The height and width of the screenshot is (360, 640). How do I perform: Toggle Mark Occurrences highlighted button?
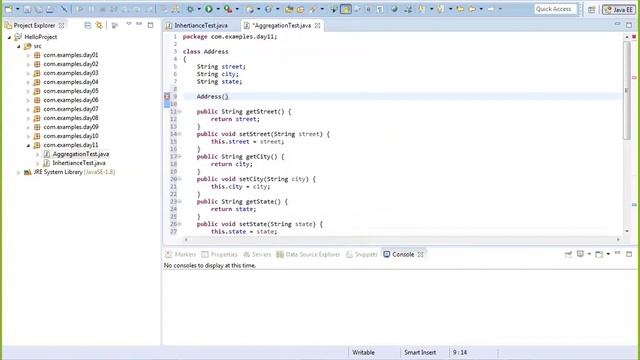click(x=346, y=9)
